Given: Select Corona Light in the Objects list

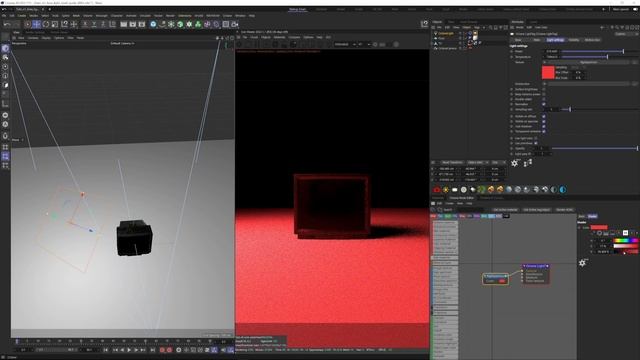Looking at the screenshot, I should (x=445, y=33).
